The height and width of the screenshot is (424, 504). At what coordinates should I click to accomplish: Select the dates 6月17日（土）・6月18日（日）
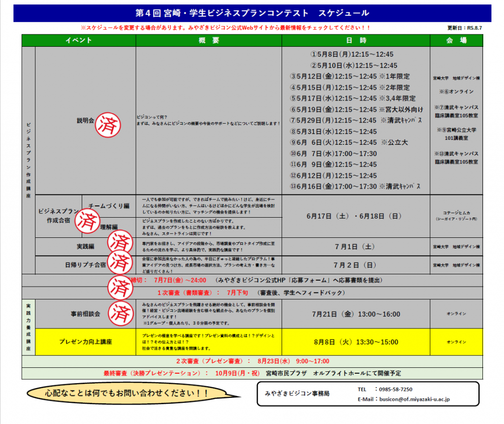click(354, 216)
